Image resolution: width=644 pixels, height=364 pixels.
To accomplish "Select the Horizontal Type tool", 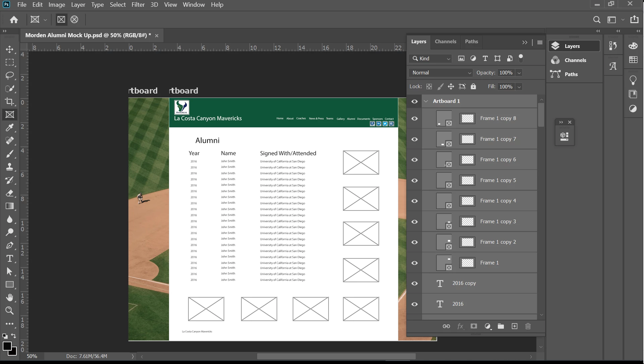I will pyautogui.click(x=9, y=258).
